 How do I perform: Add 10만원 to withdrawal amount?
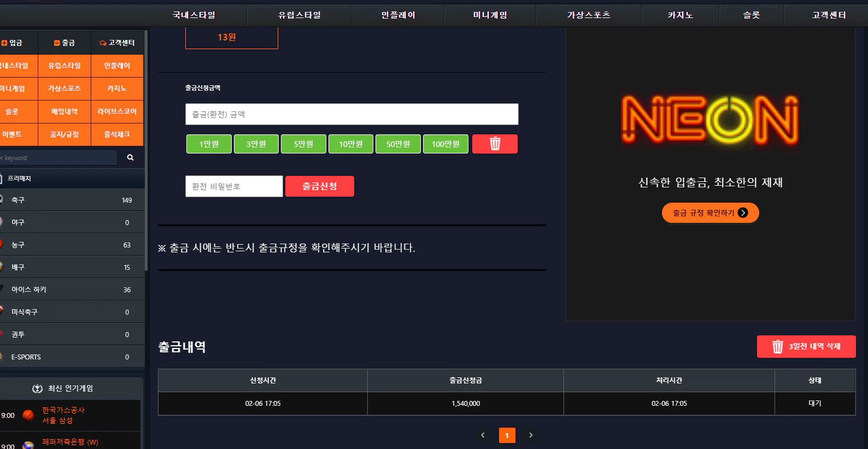pos(351,144)
